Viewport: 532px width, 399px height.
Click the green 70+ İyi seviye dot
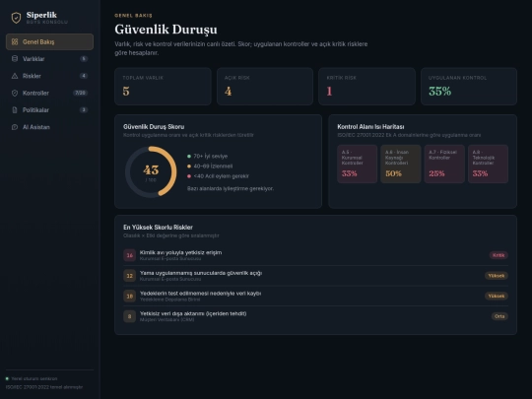pos(189,156)
